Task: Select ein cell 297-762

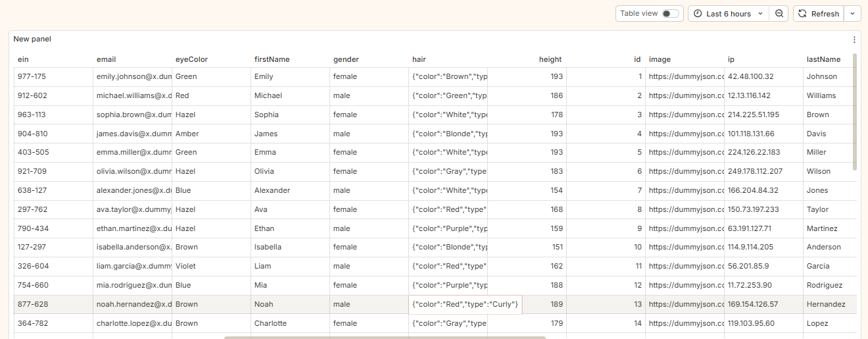Action: pyautogui.click(x=53, y=210)
